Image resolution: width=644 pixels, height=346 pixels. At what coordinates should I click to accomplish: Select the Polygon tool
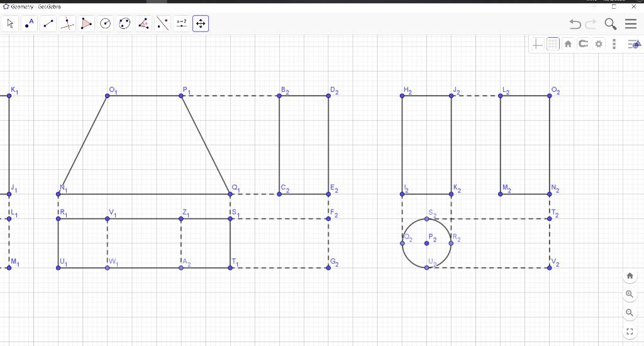(86, 23)
